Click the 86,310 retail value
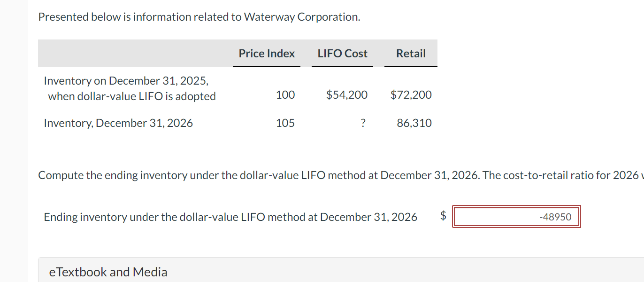 pyautogui.click(x=414, y=123)
